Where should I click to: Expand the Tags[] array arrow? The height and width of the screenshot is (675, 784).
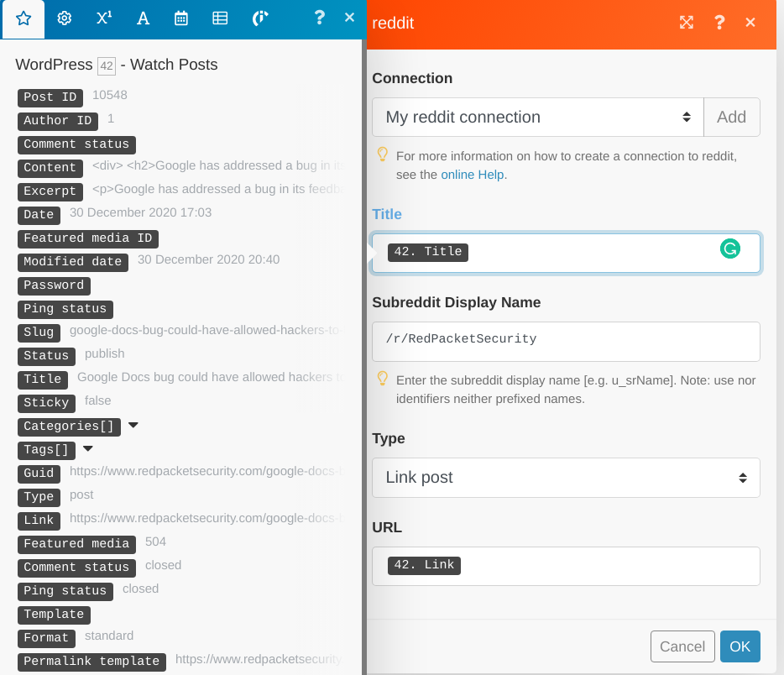(88, 449)
